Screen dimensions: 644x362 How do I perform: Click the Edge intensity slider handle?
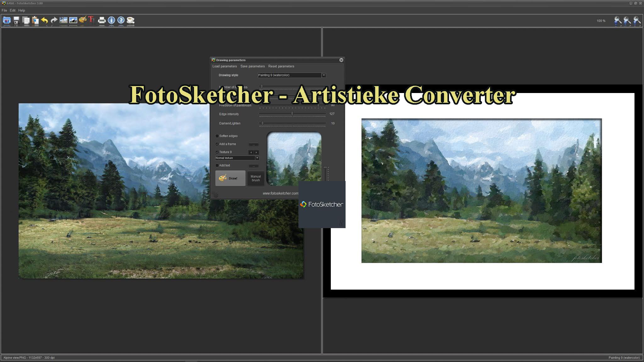point(292,113)
